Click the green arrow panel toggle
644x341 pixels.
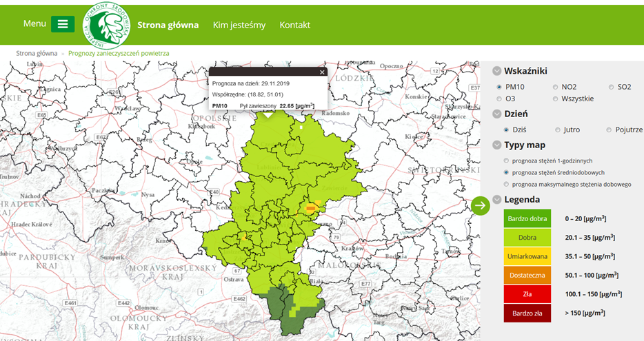point(481,205)
